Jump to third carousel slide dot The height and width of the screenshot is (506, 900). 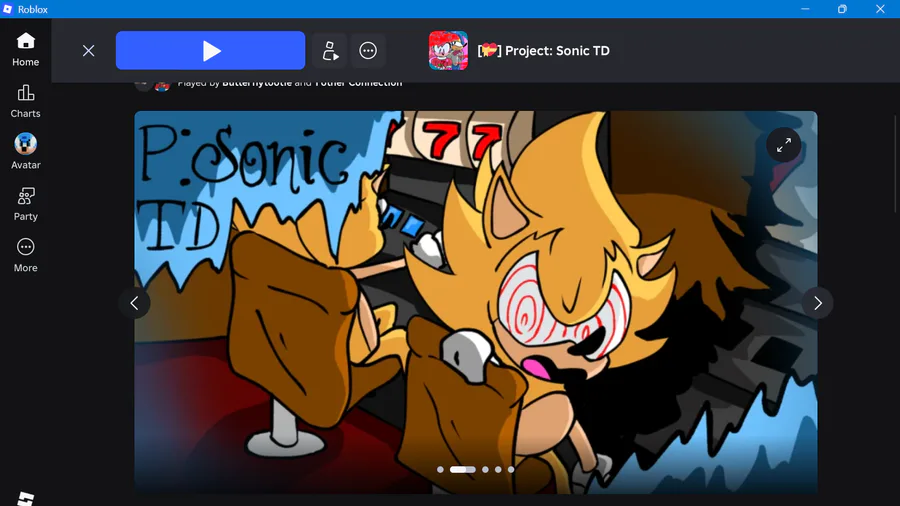point(486,469)
